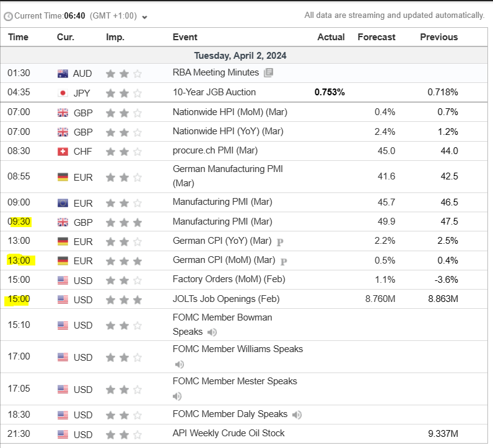Click the Swiss flag icon for CHF
Viewport: 493px width, 448px height.
(63, 151)
